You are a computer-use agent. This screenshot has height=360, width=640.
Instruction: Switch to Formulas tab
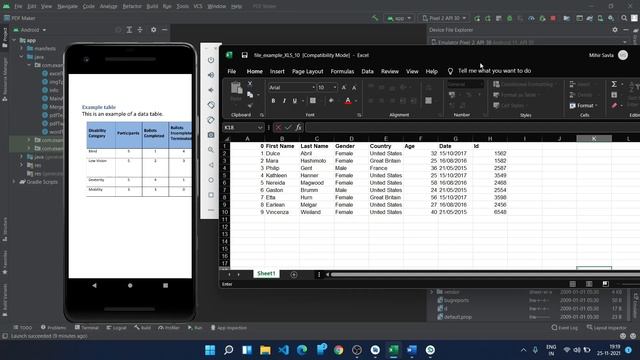(342, 71)
